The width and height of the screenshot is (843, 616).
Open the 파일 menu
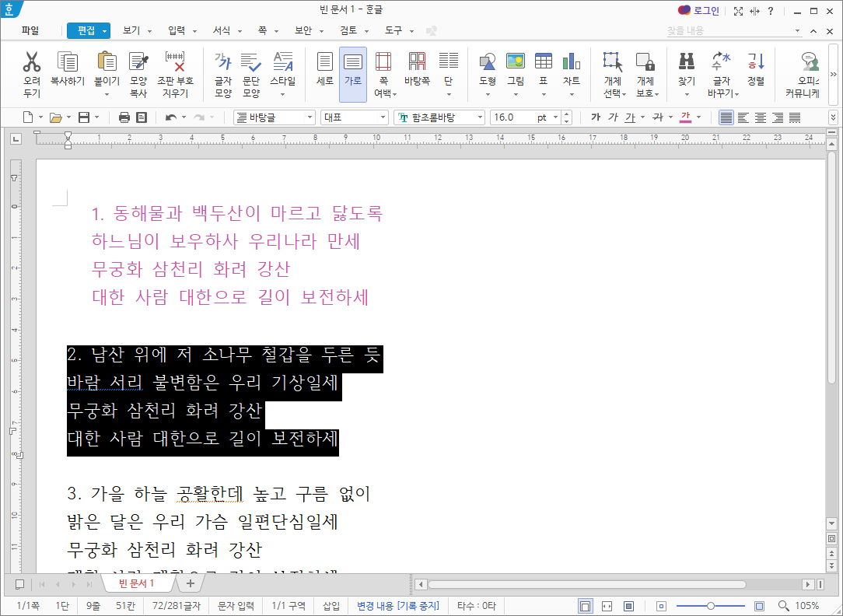30,30
